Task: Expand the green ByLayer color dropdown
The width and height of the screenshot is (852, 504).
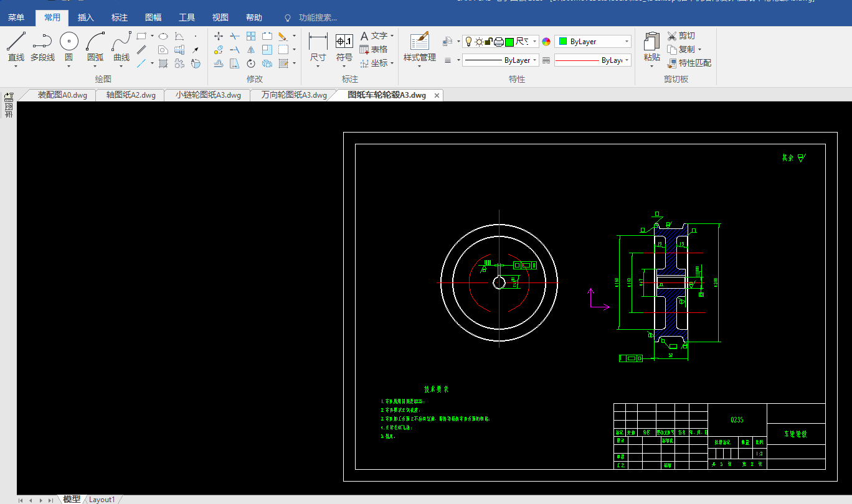Action: click(627, 42)
